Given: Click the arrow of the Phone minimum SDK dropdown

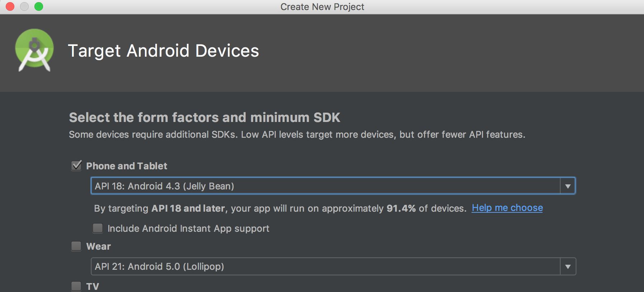Looking at the screenshot, I should [x=568, y=186].
